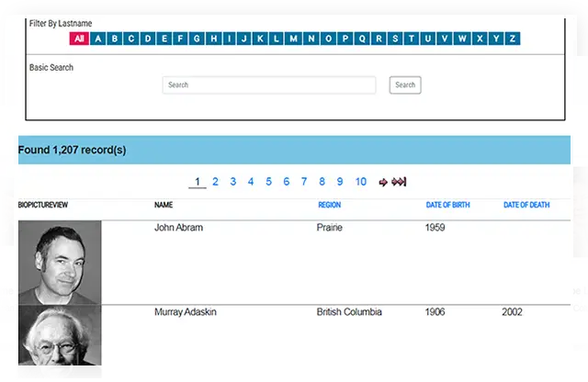The image size is (588, 382).
Task: Filter lastnames by letter S
Action: (395, 39)
